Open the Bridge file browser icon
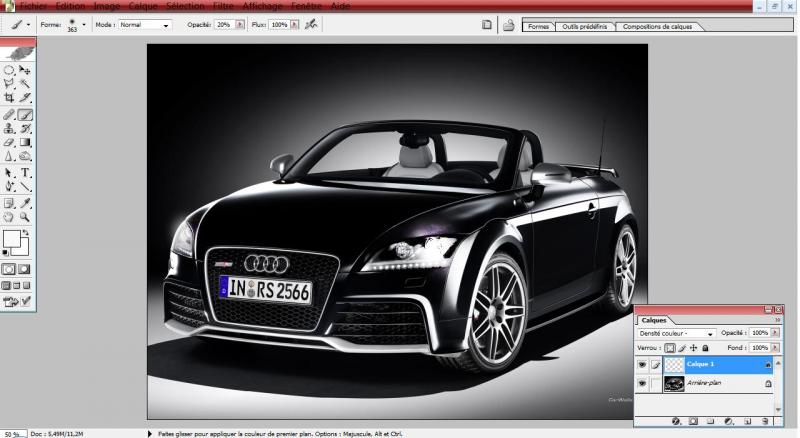The height and width of the screenshot is (438, 800). pyautogui.click(x=508, y=25)
